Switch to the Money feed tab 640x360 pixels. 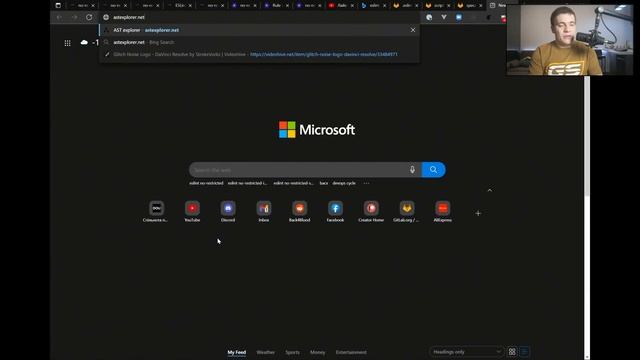point(318,352)
